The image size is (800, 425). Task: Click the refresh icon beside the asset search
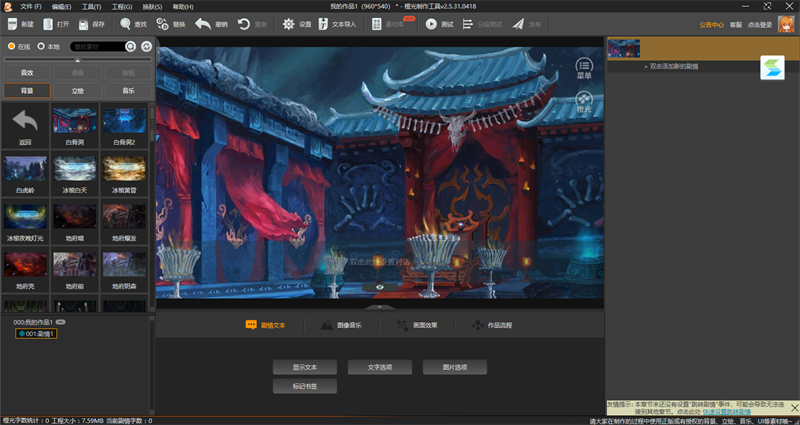pyautogui.click(x=147, y=46)
